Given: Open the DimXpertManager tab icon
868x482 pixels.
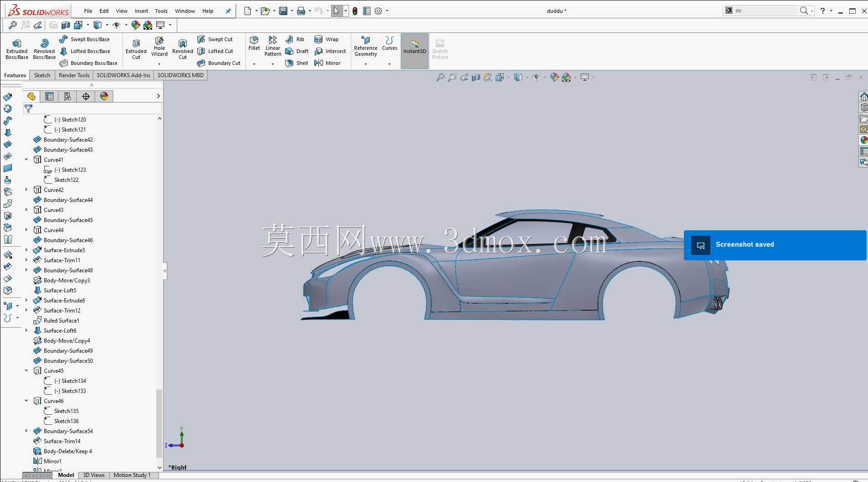Looking at the screenshot, I should click(x=86, y=96).
